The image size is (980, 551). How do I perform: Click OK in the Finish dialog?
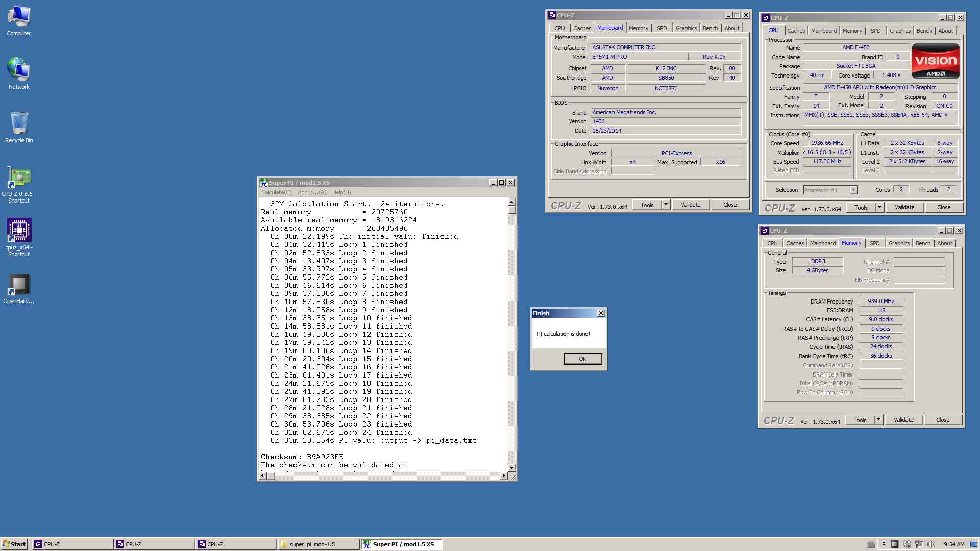click(582, 359)
